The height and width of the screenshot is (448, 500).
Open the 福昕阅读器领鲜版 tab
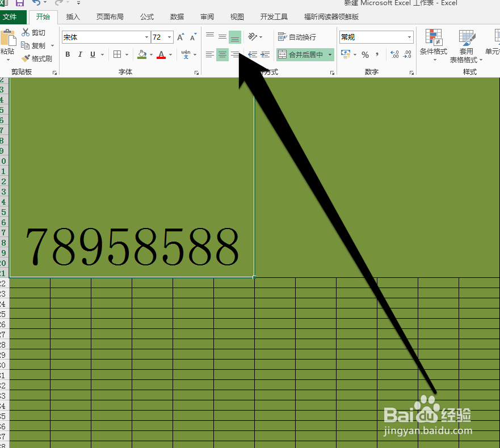pos(331,17)
